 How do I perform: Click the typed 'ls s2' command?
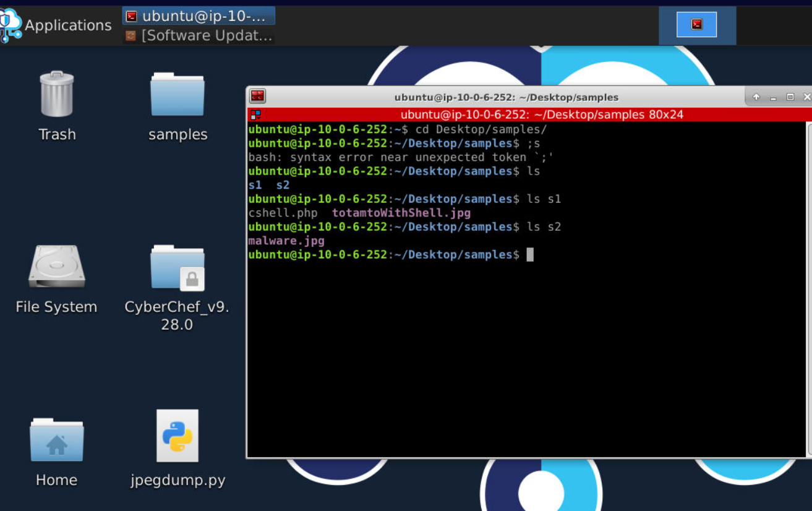click(544, 227)
